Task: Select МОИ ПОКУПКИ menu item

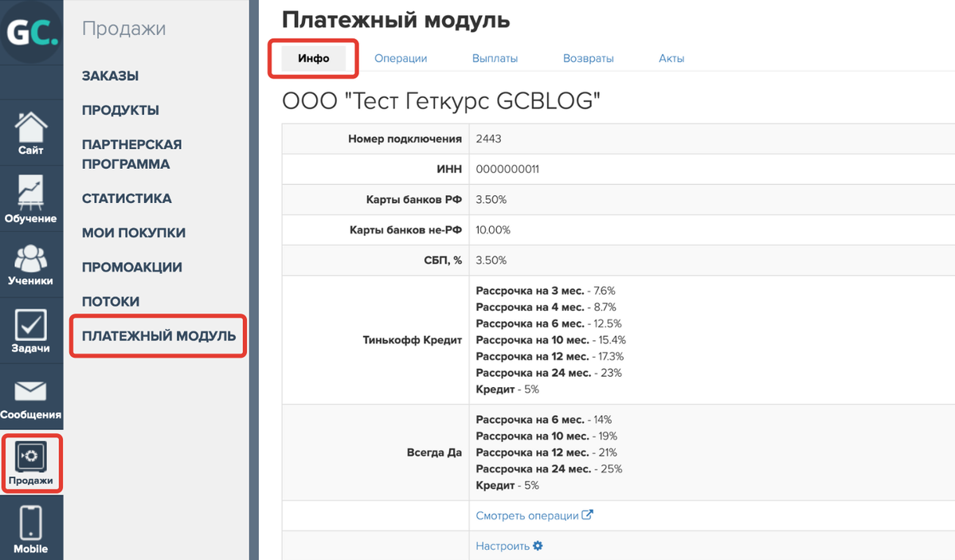Action: 134,233
